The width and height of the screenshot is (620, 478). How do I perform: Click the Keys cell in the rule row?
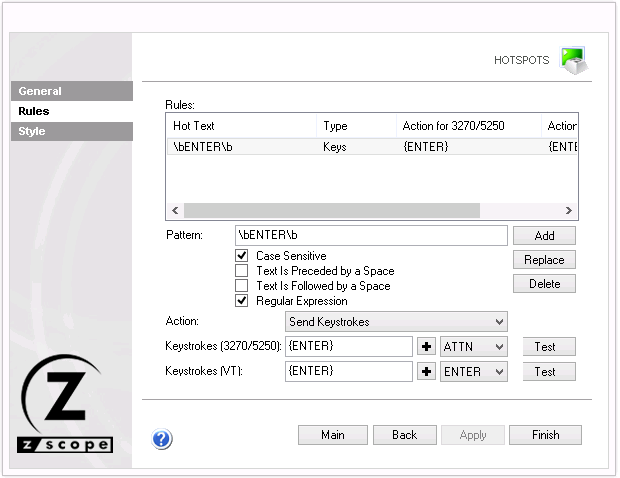pos(335,147)
